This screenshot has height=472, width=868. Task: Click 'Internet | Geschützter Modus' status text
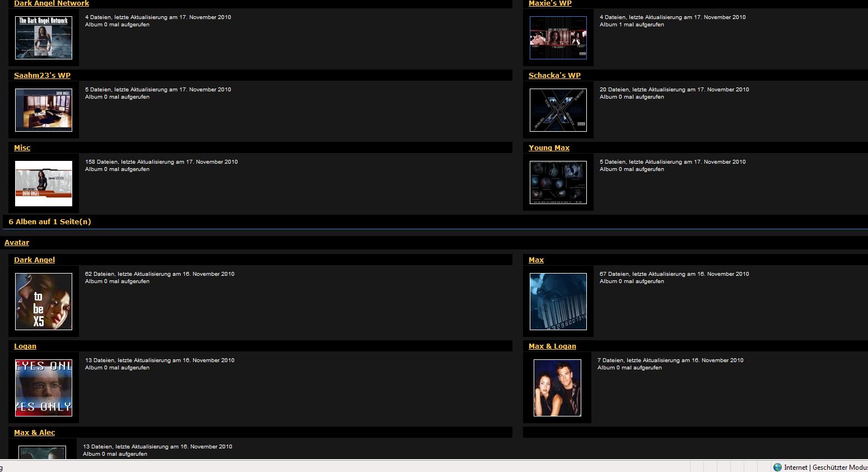pos(826,468)
